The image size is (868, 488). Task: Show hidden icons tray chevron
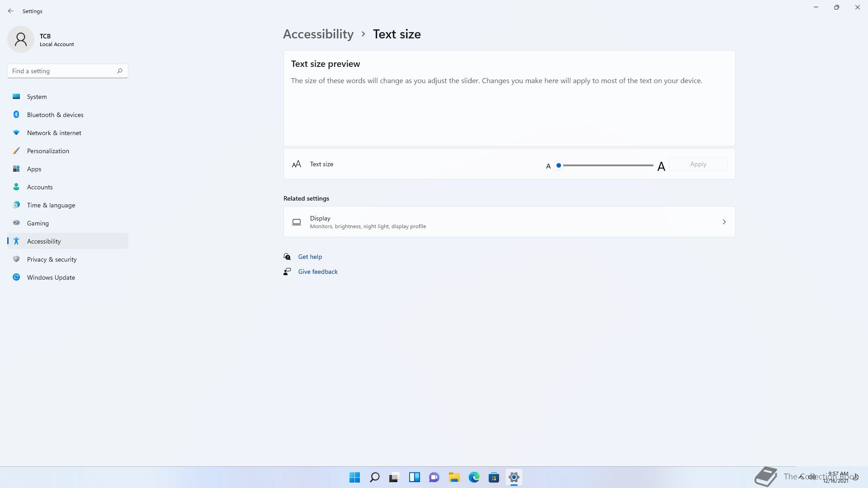click(x=801, y=477)
